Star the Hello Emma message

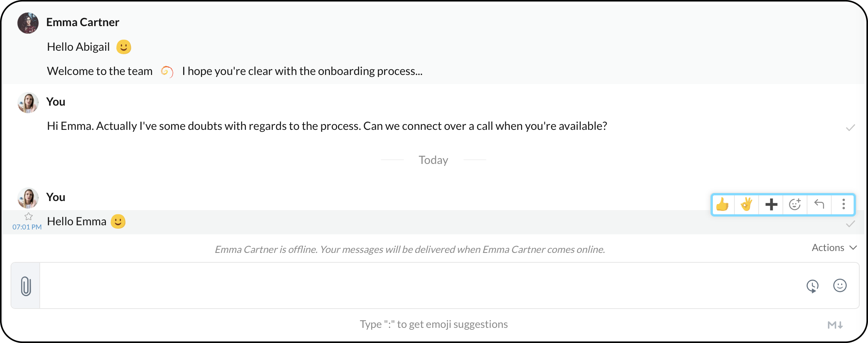tap(29, 217)
